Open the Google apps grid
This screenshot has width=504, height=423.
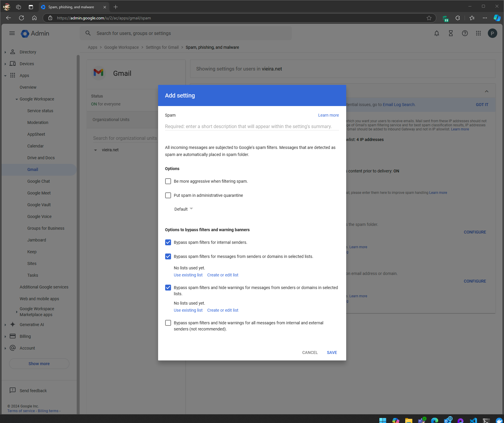[x=478, y=33]
